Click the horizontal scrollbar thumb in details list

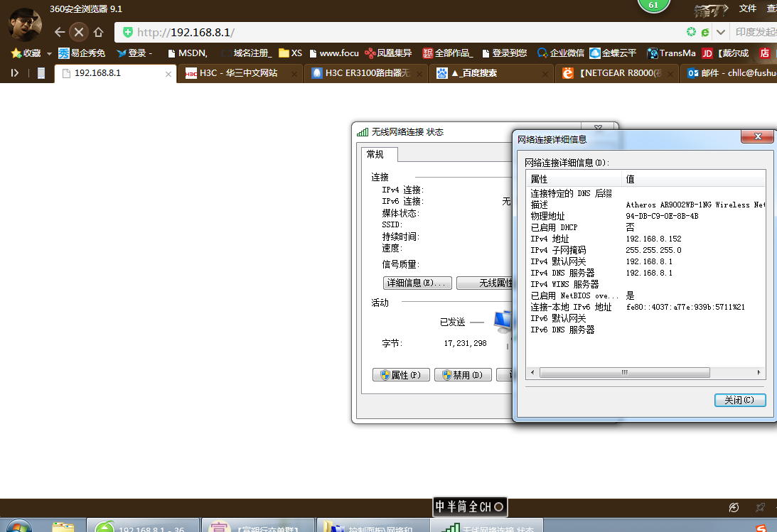click(x=624, y=372)
